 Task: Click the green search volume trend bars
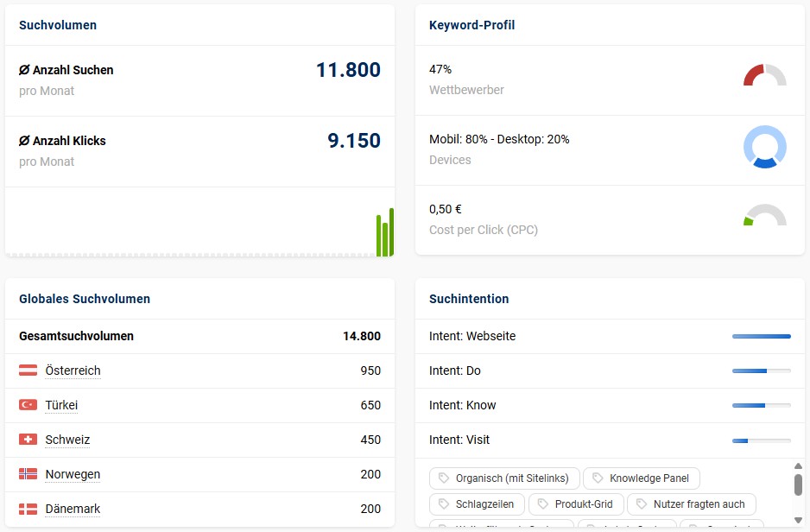[385, 233]
